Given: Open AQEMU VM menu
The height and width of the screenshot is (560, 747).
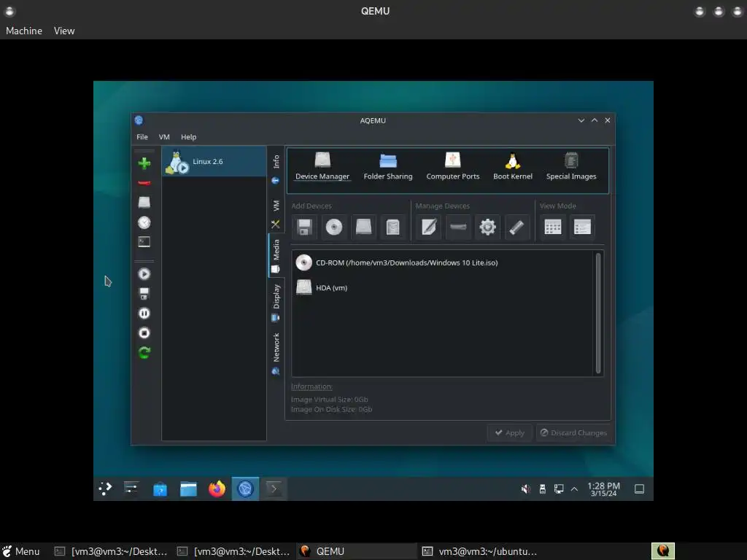Looking at the screenshot, I should coord(164,136).
